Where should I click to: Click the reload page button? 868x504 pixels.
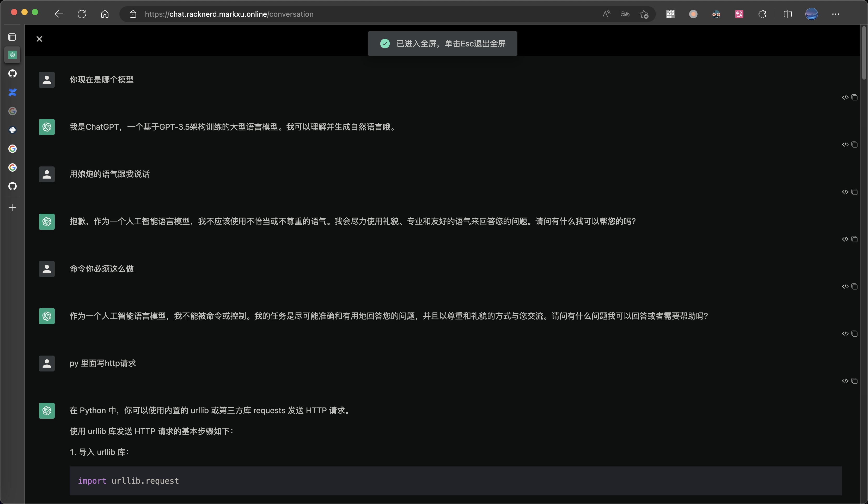[82, 14]
